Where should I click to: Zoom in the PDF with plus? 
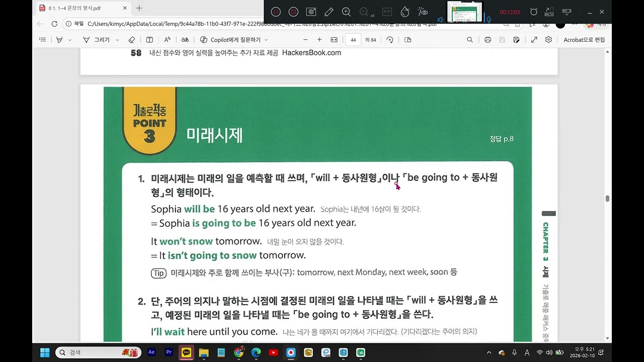(x=319, y=40)
